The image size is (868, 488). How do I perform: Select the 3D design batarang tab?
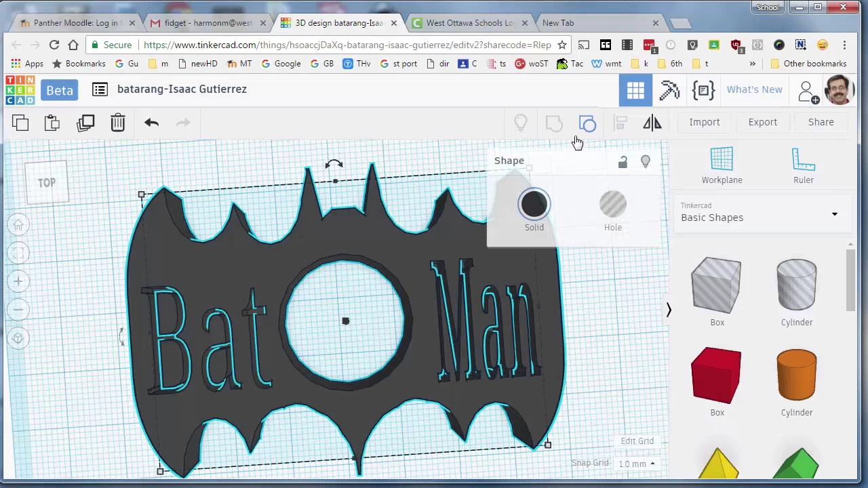339,23
